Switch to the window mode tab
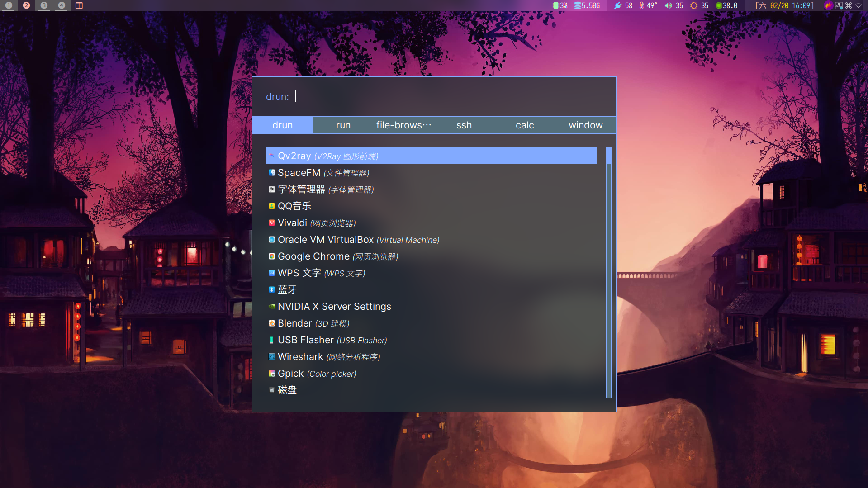Screen dimensions: 868x488 (x=585, y=125)
